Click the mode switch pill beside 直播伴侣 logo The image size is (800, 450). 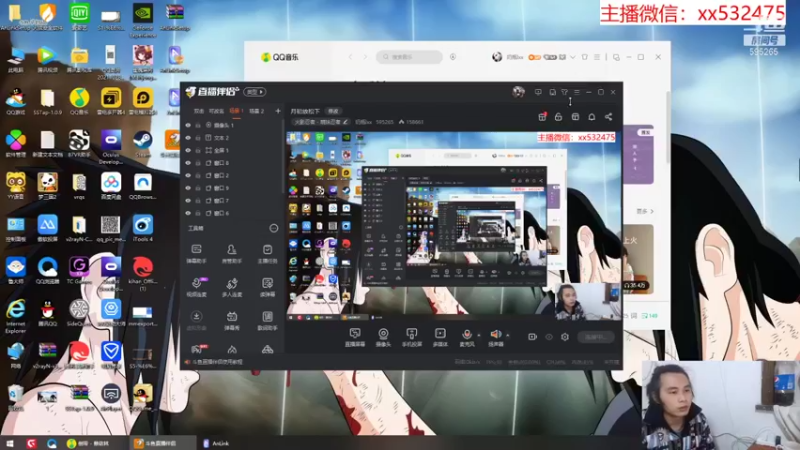[x=255, y=92]
